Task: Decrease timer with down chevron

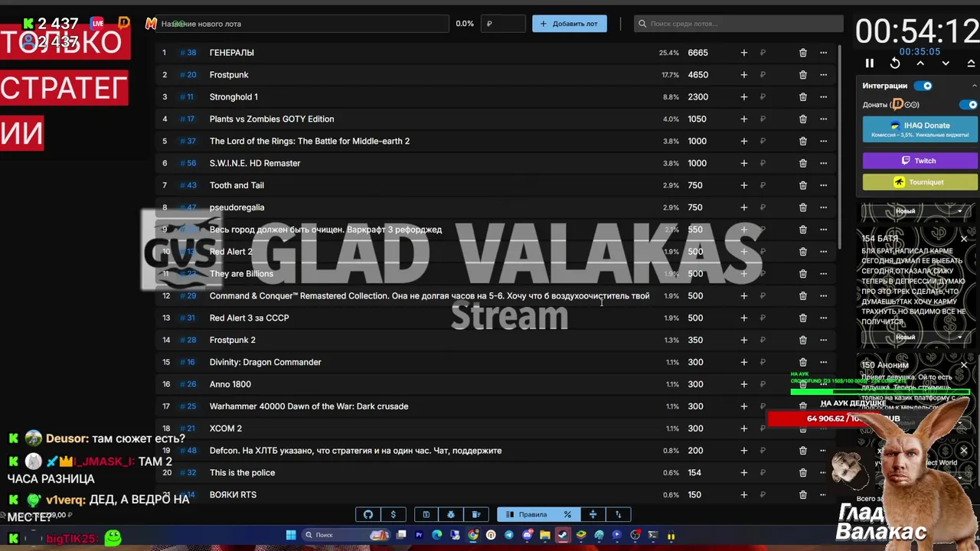Action: [946, 64]
